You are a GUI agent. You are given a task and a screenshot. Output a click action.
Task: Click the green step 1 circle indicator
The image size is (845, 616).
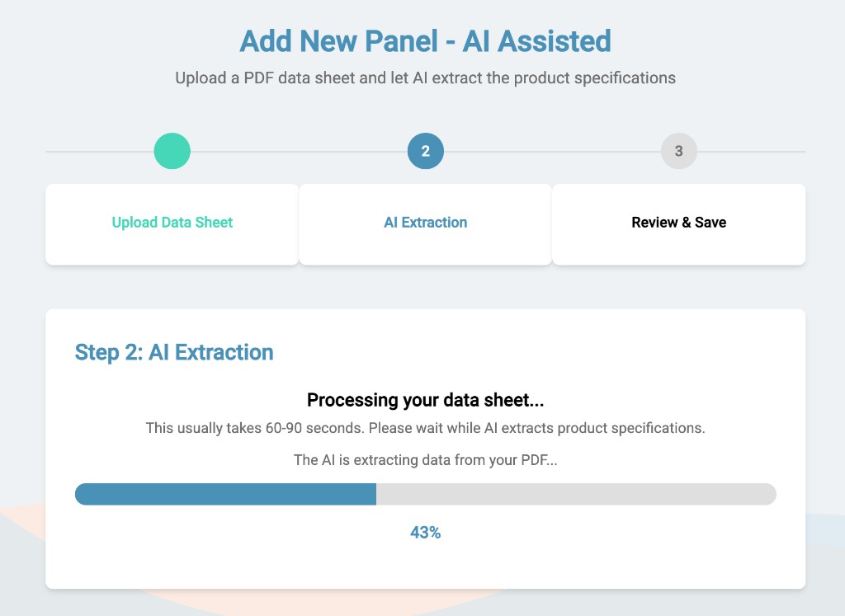tap(172, 151)
